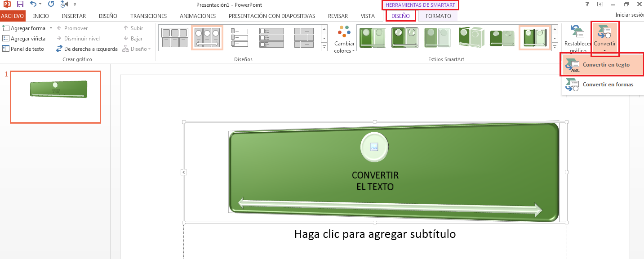644x259 pixels.
Task: Click the double-headed arrow shape in SmartArt
Action: (x=390, y=206)
